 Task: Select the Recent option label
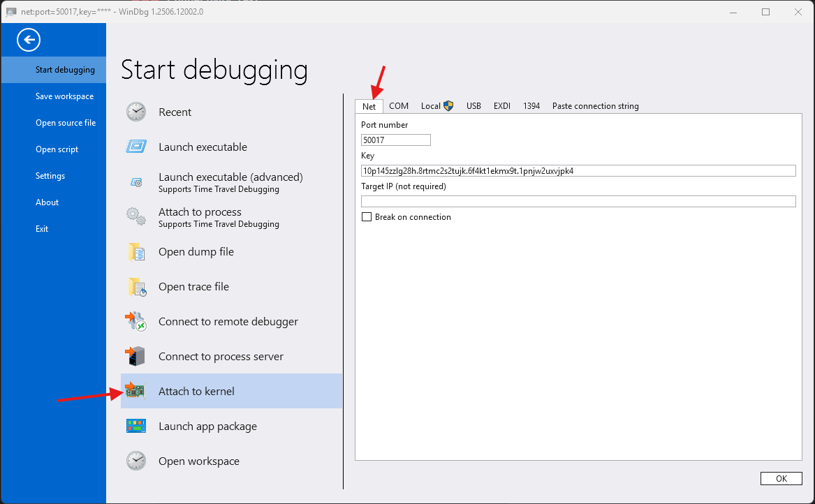click(175, 112)
